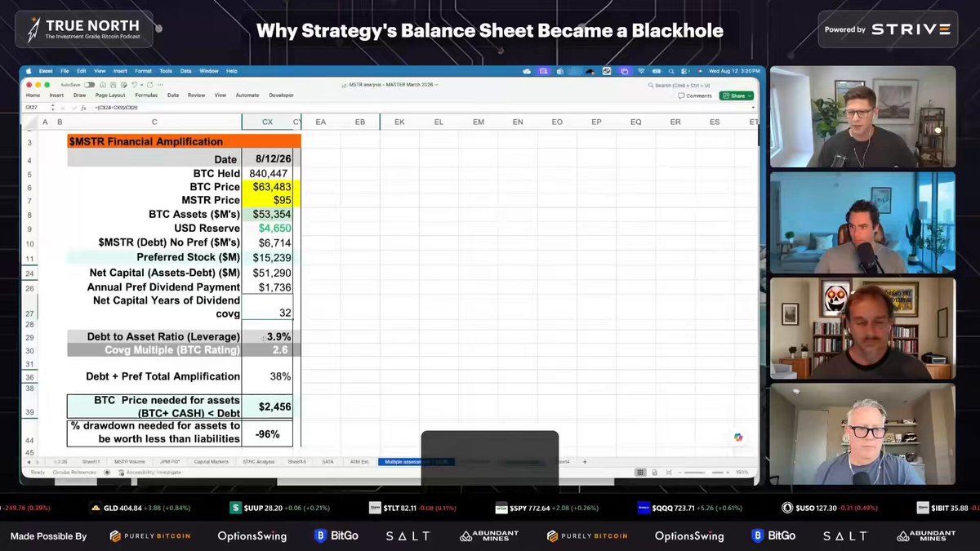Screen dimensions: 980x551
Task: Switch to the Page Layout ribbon tab
Action: coord(111,95)
